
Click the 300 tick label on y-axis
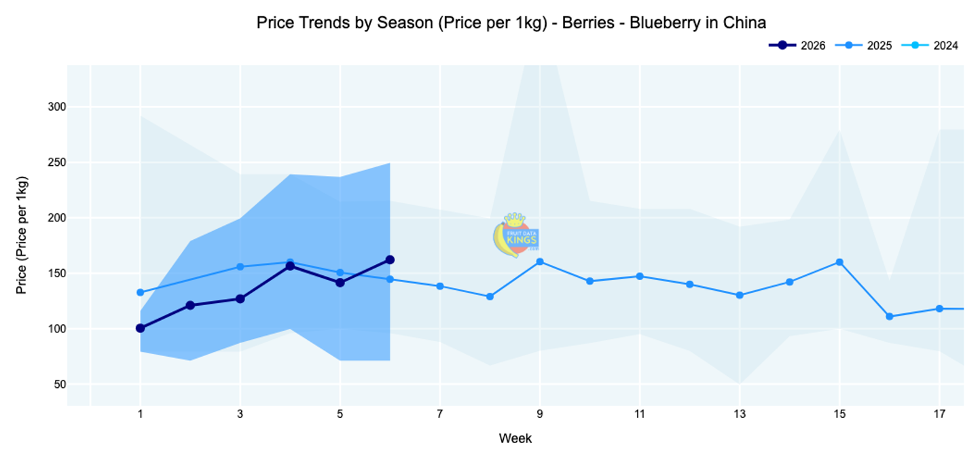click(x=56, y=107)
